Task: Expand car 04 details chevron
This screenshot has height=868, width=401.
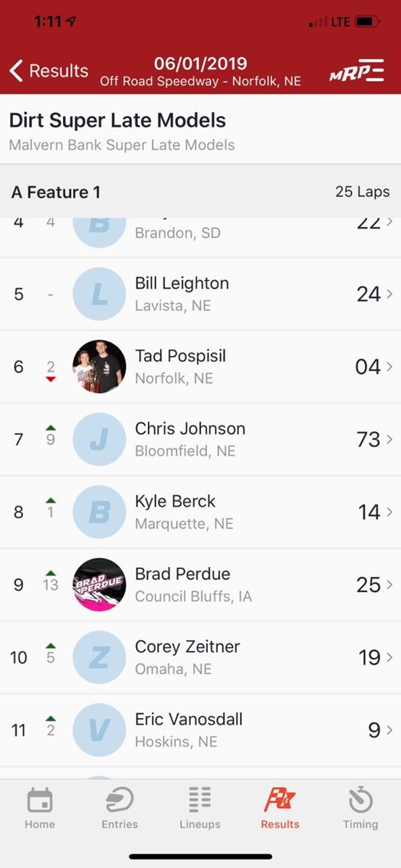Action: pos(390,367)
